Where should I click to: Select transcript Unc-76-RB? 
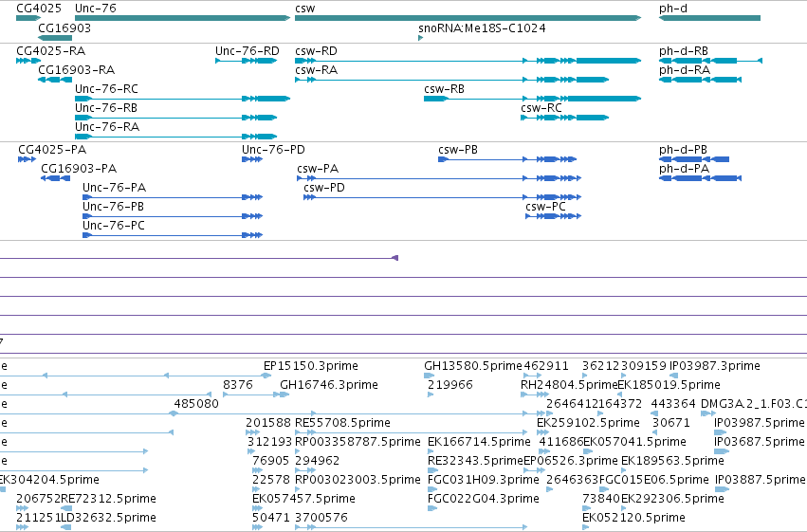click(176, 118)
